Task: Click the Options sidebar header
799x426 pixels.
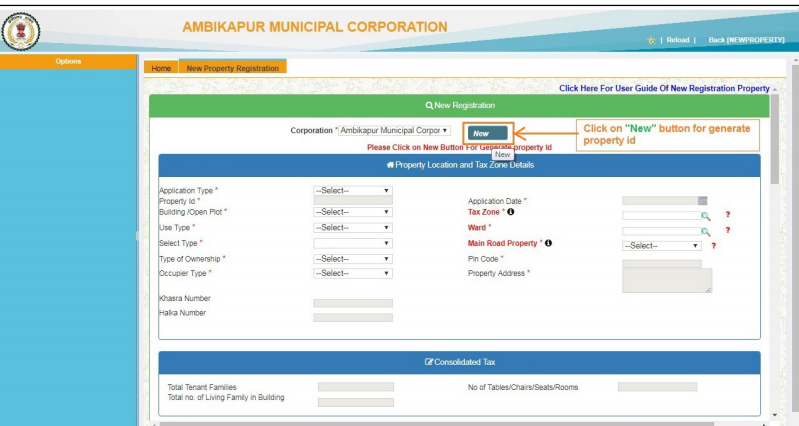Action: 68,61
